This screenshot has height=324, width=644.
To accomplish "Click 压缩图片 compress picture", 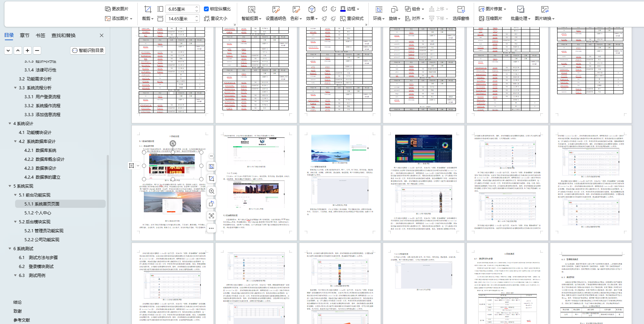I will (490, 19).
